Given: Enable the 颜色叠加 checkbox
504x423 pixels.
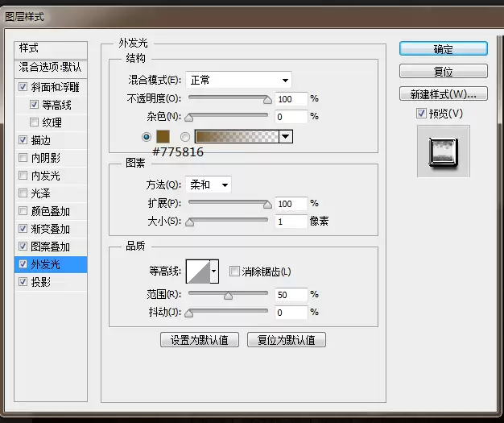Looking at the screenshot, I should pos(23,211).
